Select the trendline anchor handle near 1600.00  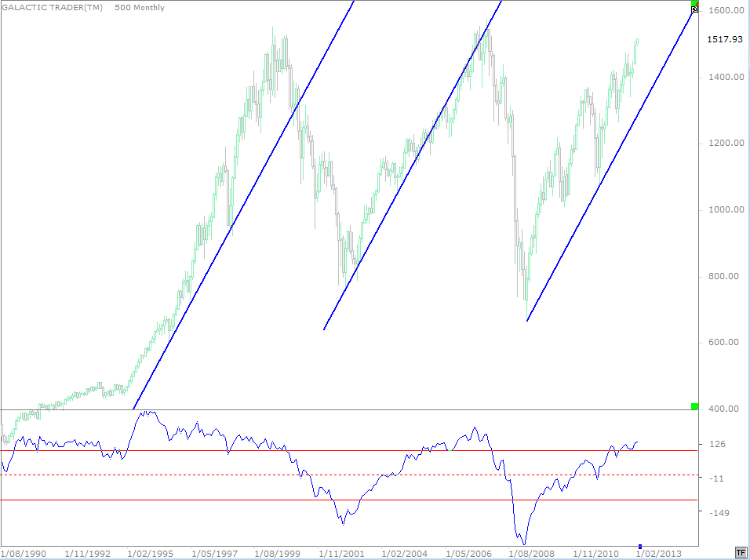click(695, 9)
